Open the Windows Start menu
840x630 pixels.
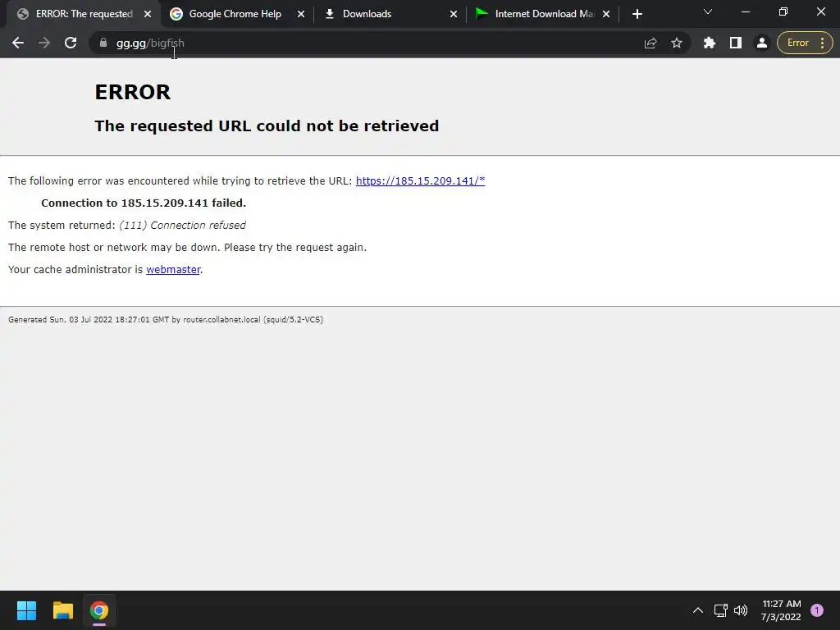click(26, 610)
